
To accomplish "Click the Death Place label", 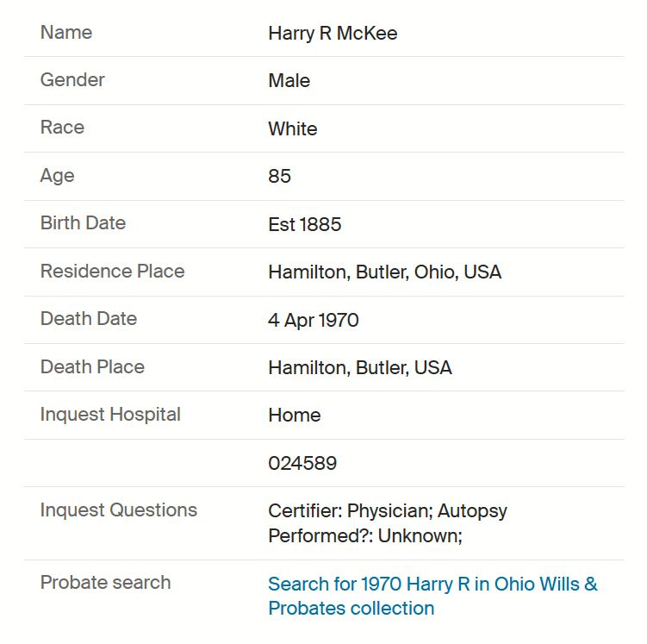I will click(92, 366).
